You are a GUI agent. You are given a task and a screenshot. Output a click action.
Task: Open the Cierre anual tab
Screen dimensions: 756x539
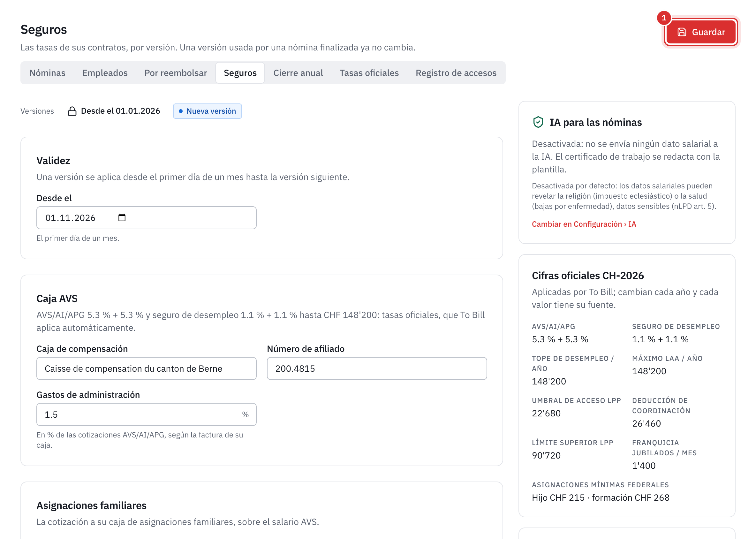(x=298, y=73)
